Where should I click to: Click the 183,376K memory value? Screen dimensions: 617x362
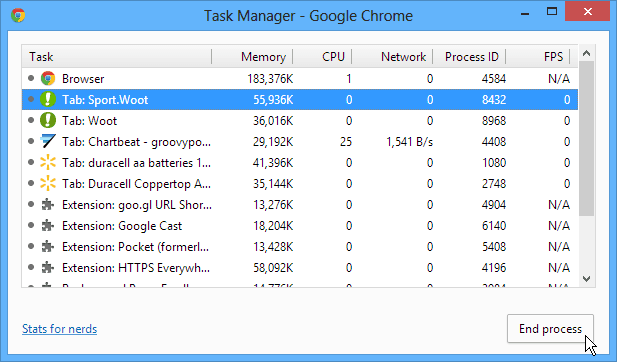[270, 79]
